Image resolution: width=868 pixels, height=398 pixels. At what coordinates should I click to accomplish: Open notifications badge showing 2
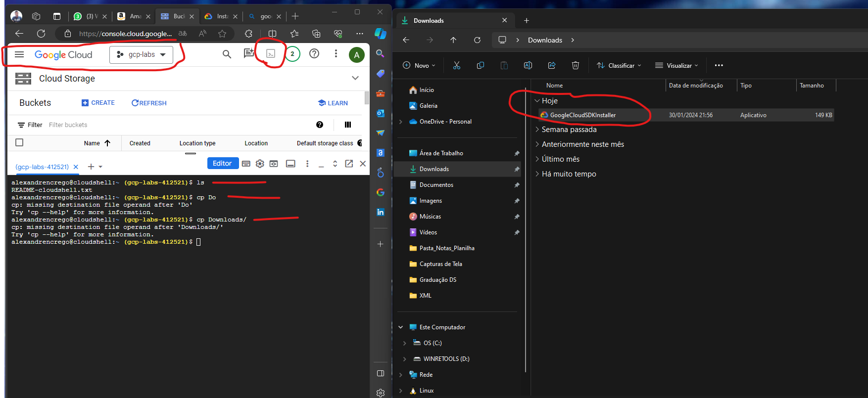(x=292, y=54)
